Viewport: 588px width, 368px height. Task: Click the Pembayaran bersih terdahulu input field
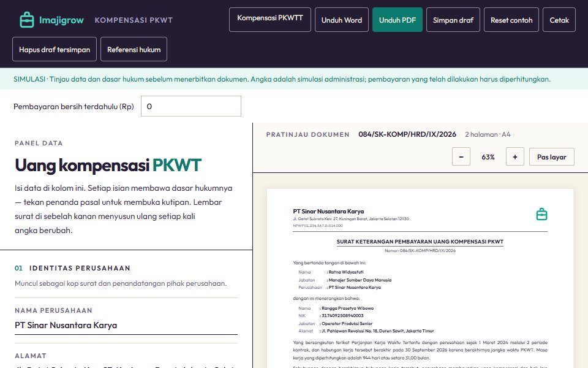point(191,106)
